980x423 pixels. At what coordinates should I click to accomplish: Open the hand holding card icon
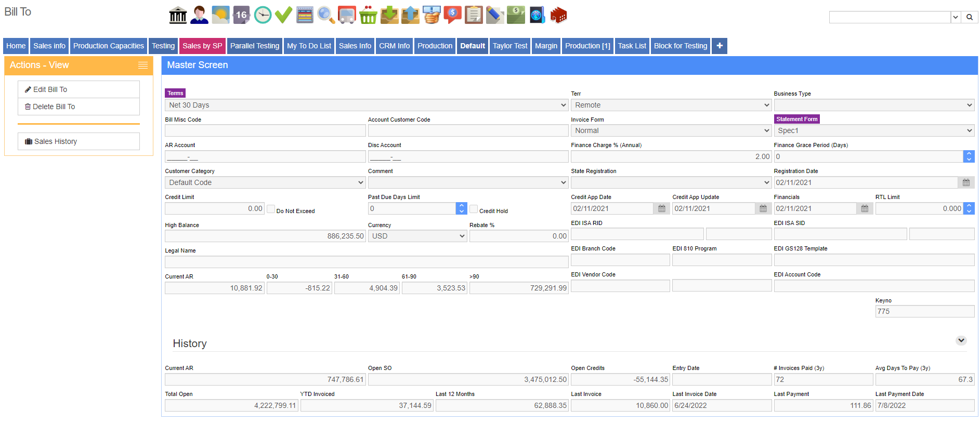432,15
